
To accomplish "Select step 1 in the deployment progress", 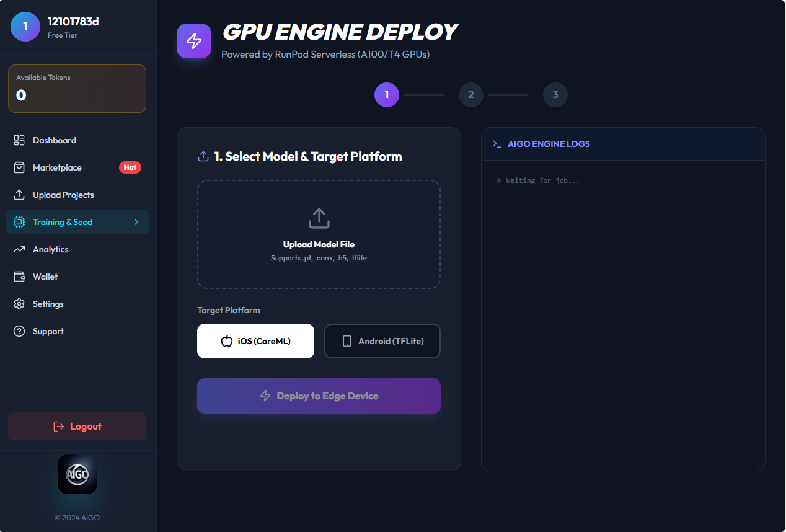I will (386, 95).
